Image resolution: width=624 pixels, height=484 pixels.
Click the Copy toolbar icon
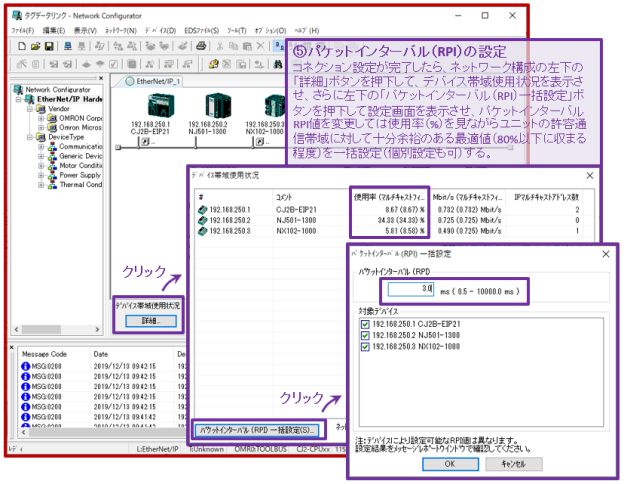[233, 46]
